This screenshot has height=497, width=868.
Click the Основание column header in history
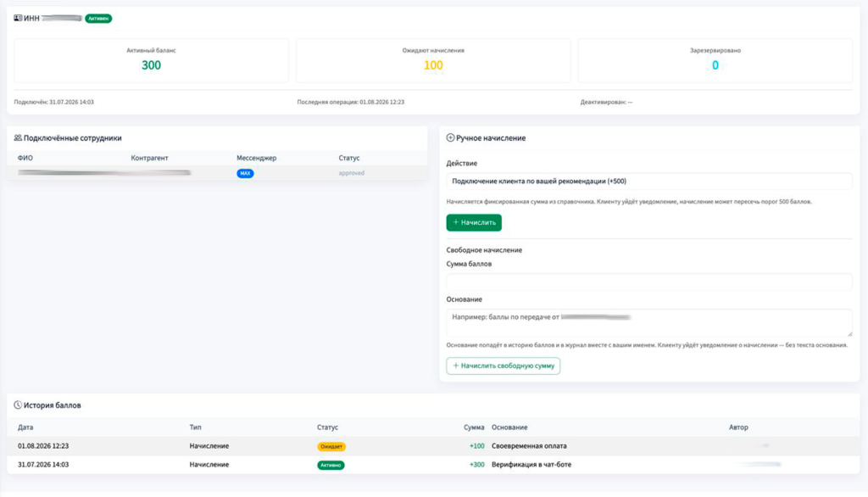coord(509,427)
